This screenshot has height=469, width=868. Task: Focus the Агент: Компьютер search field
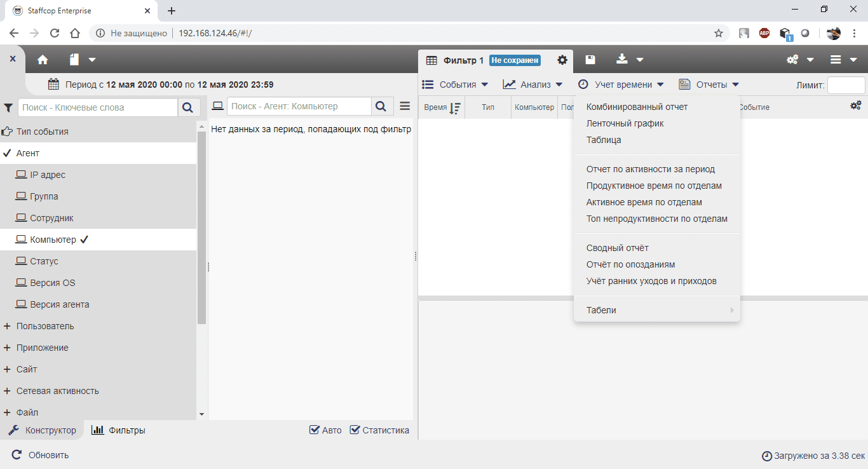[299, 107]
